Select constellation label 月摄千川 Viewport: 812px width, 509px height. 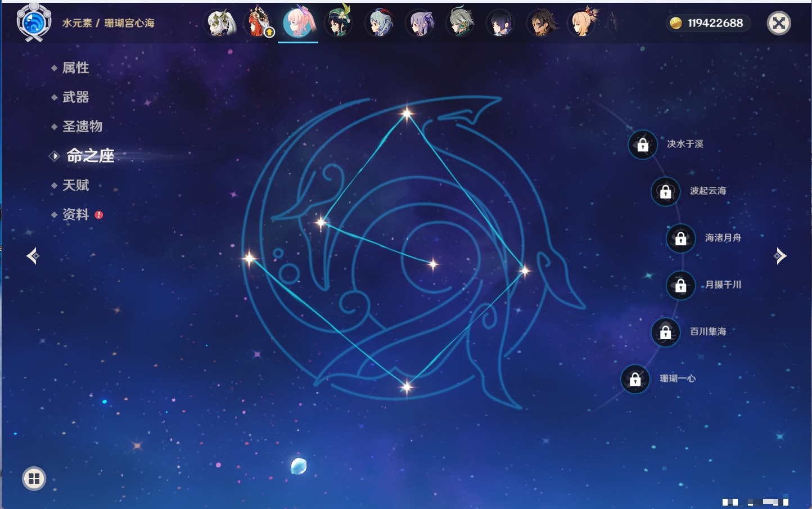point(723,285)
